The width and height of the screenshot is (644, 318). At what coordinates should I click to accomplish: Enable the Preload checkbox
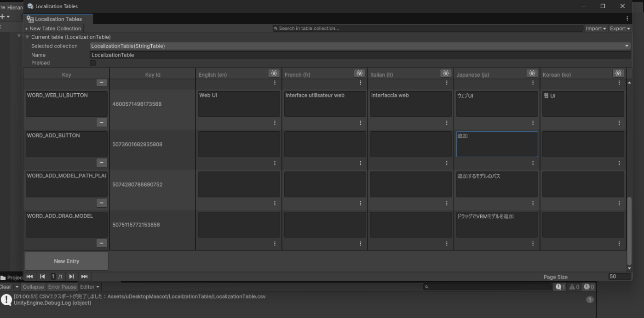click(x=92, y=63)
